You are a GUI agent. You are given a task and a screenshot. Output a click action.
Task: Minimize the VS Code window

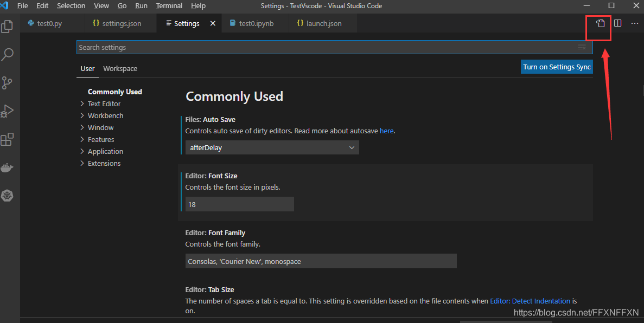(x=587, y=6)
